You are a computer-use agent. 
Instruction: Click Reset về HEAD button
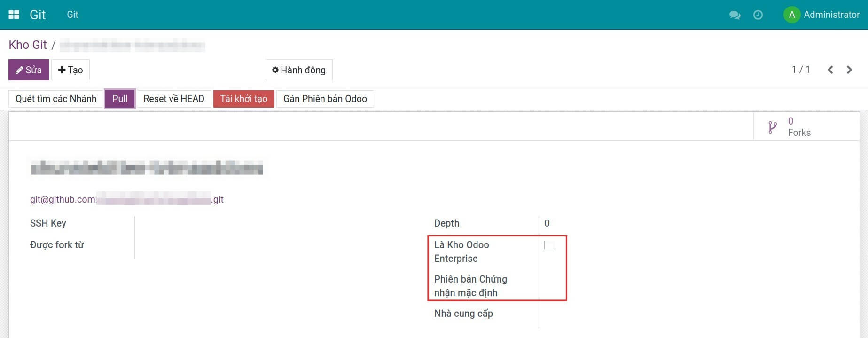coord(174,99)
